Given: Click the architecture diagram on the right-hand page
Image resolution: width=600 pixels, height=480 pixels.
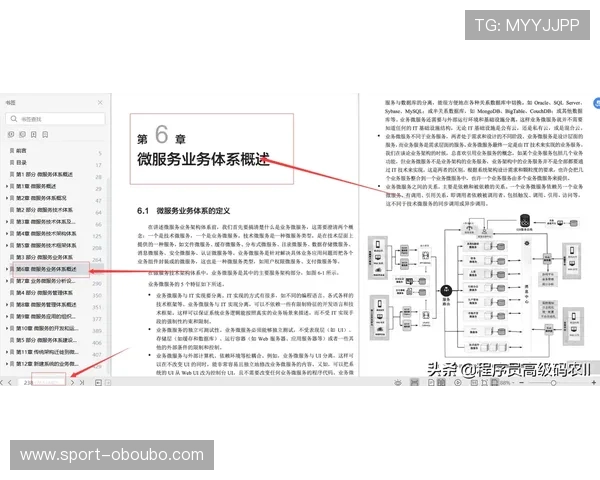Looking at the screenshot, I should [x=476, y=286].
